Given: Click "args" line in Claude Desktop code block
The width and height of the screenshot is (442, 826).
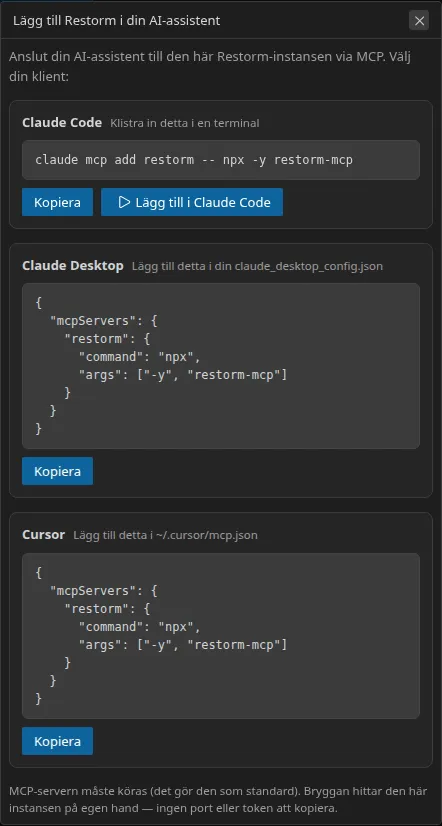Looking at the screenshot, I should (x=183, y=375).
